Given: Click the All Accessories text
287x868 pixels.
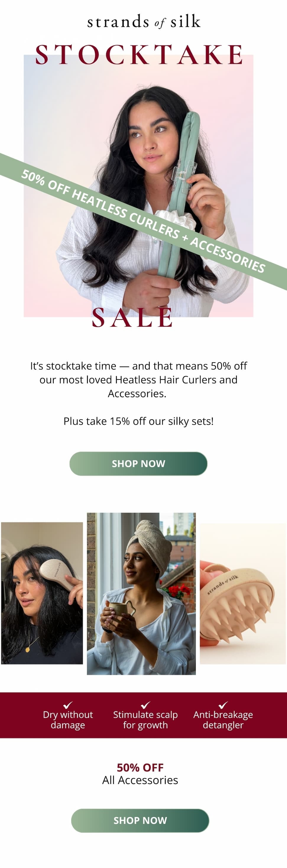Looking at the screenshot, I should point(140,780).
